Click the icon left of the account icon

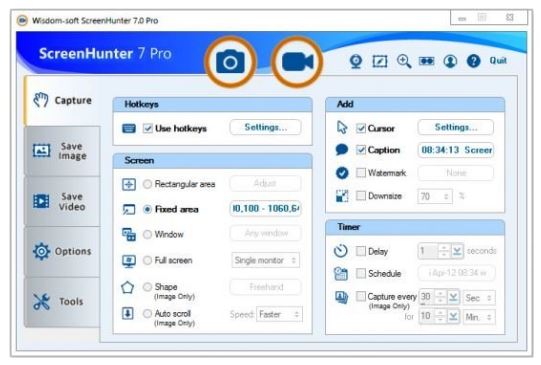coord(426,61)
